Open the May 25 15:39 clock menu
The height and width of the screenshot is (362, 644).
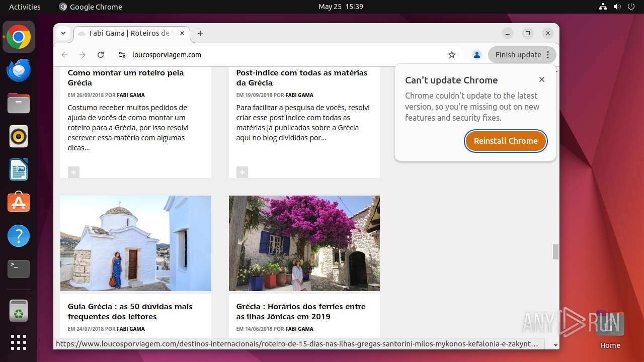point(341,7)
